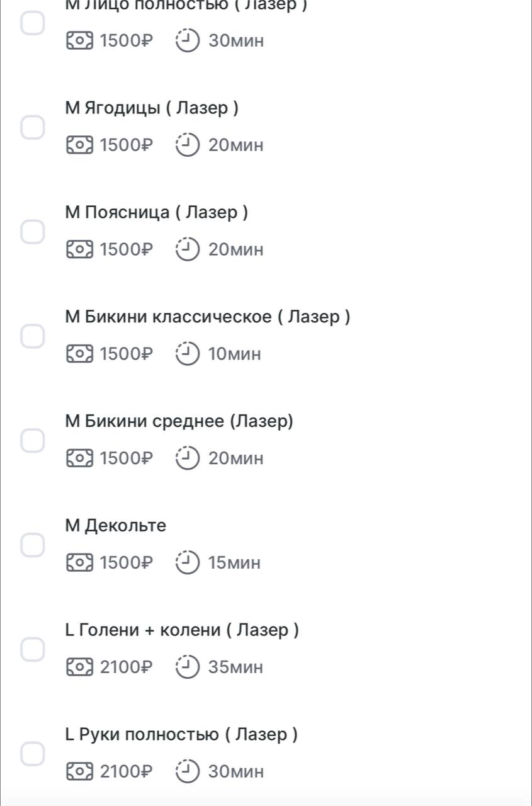Click the 30мин duration for Руки полностью
Image resolution: width=532 pixels, height=806 pixels.
pyautogui.click(x=236, y=771)
